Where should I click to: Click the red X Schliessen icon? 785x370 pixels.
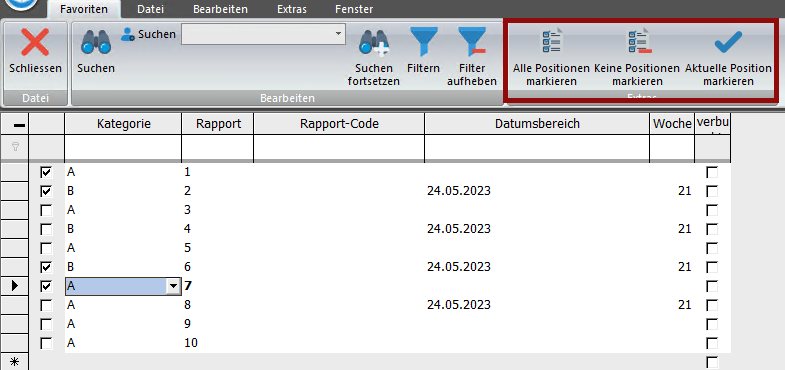pyautogui.click(x=35, y=42)
